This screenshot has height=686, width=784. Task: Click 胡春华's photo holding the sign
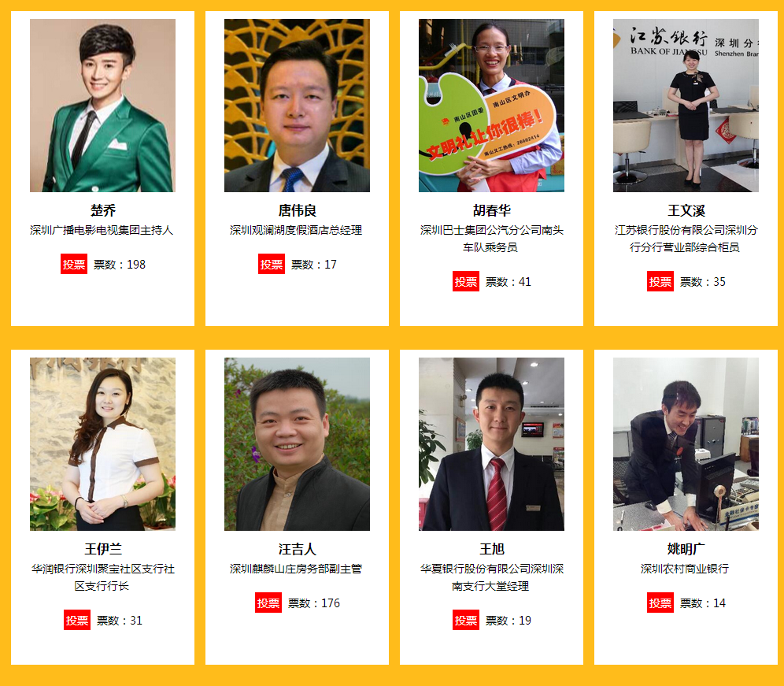[x=491, y=106]
